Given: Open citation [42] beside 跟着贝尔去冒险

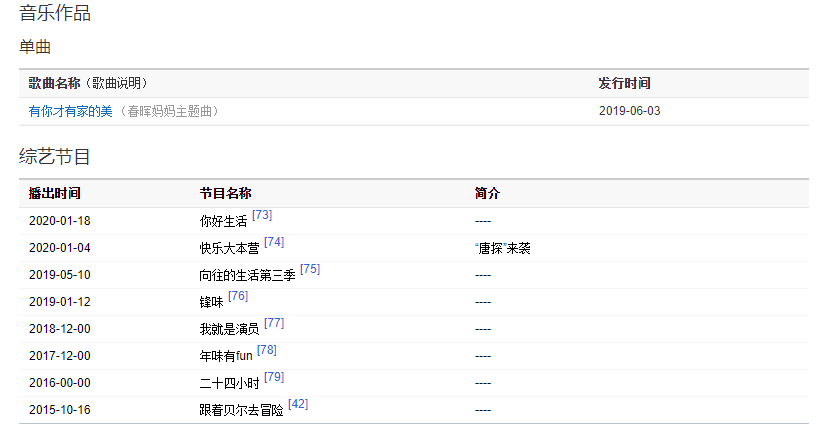Looking at the screenshot, I should tap(298, 404).
